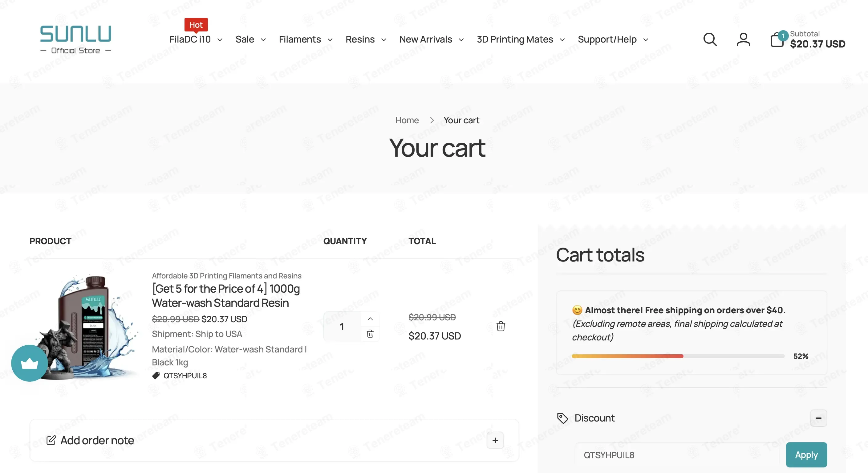The width and height of the screenshot is (868, 473).
Task: Click the QUANTITY column header
Action: tap(345, 241)
